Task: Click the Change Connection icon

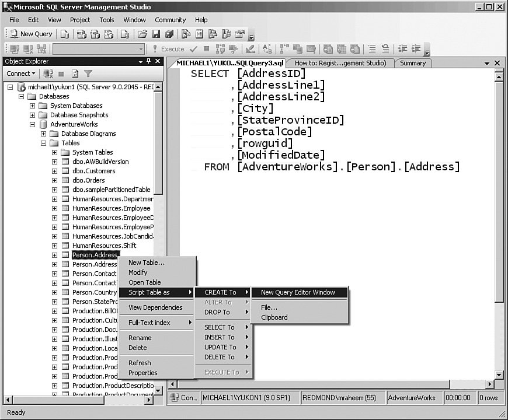Action: click(x=41, y=49)
